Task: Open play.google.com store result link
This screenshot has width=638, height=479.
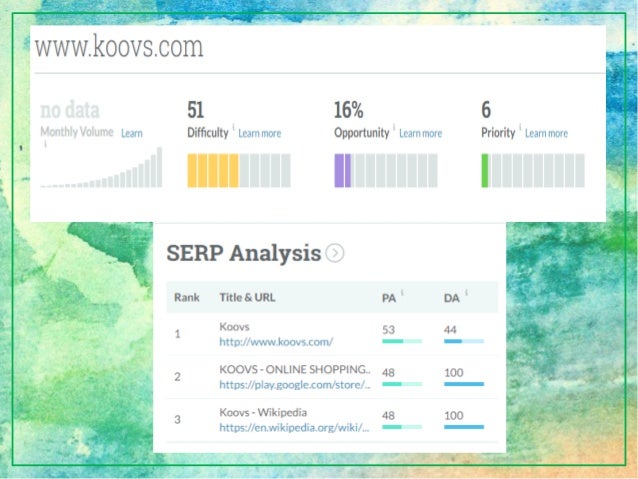Action: click(295, 385)
